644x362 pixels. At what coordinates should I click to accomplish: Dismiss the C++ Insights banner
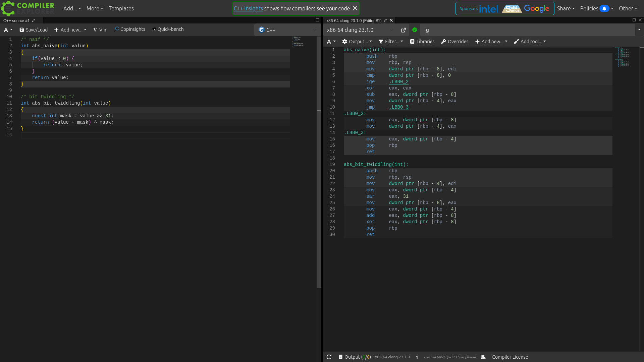pyautogui.click(x=355, y=8)
